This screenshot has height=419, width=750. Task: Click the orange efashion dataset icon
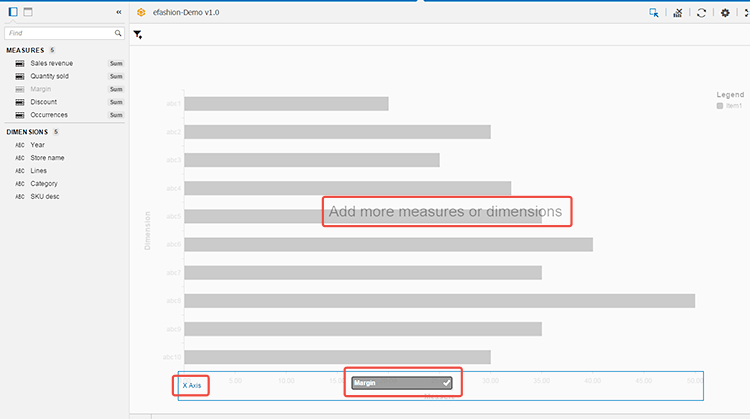(141, 12)
